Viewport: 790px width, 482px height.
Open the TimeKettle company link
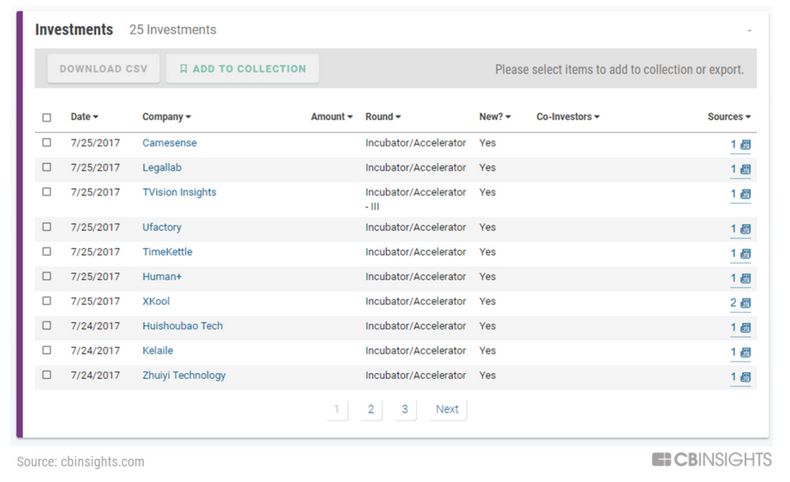point(167,252)
